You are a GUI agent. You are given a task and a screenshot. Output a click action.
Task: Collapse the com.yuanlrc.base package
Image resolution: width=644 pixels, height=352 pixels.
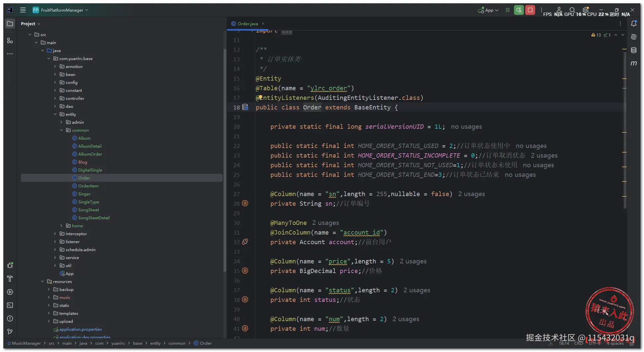[49, 58]
